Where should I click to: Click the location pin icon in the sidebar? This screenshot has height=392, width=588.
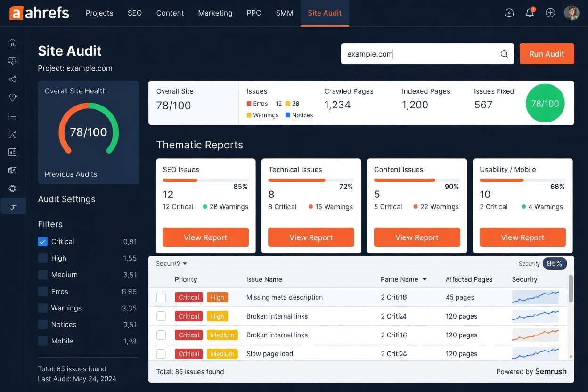[12, 97]
